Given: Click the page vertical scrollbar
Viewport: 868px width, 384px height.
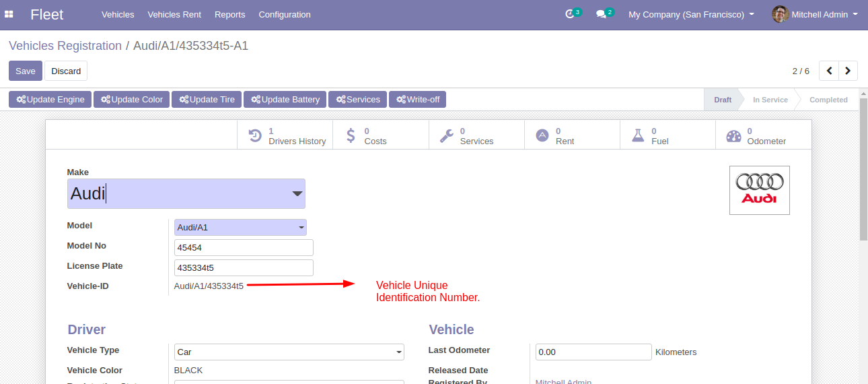Looking at the screenshot, I should coord(863,168).
